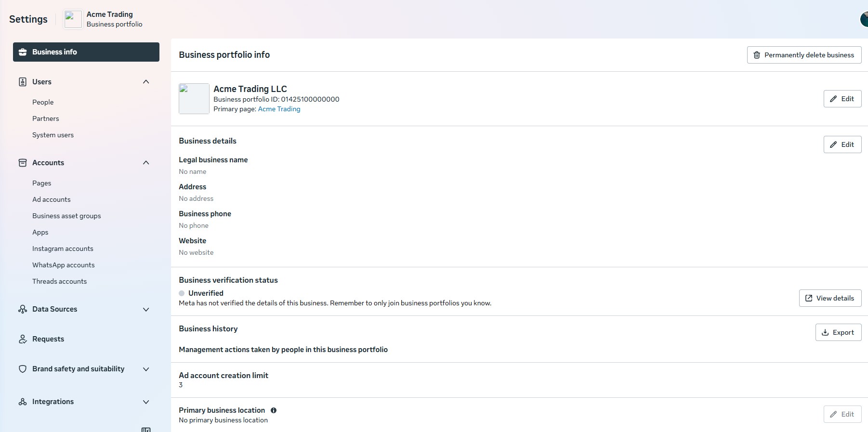Click the Settings heading

28,19
